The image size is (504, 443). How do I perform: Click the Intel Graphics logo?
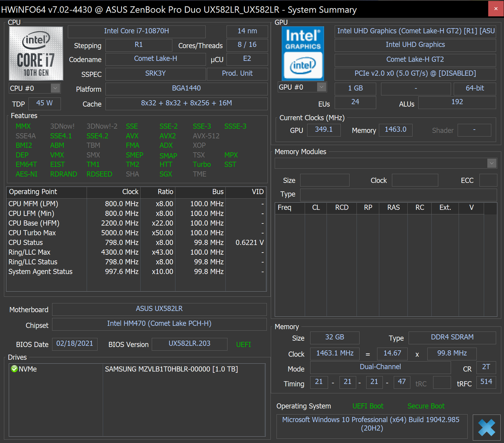coord(303,53)
